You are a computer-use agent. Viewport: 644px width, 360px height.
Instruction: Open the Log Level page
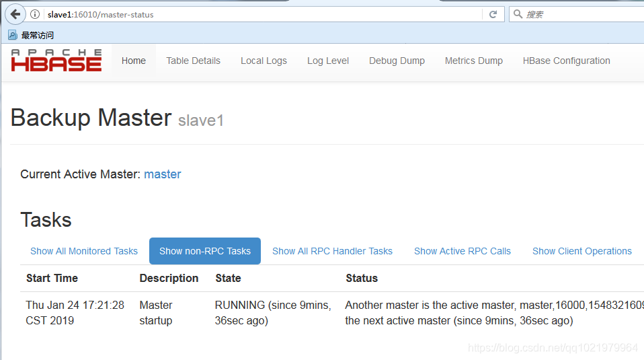point(328,61)
